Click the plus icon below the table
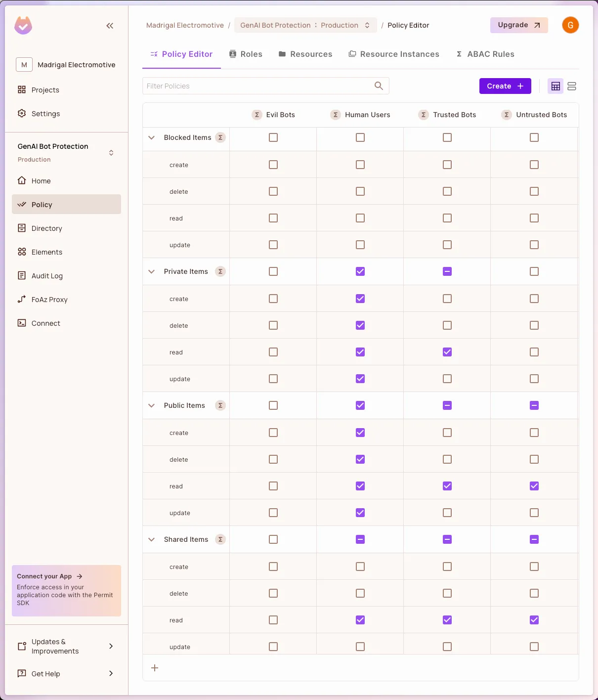 coord(155,668)
